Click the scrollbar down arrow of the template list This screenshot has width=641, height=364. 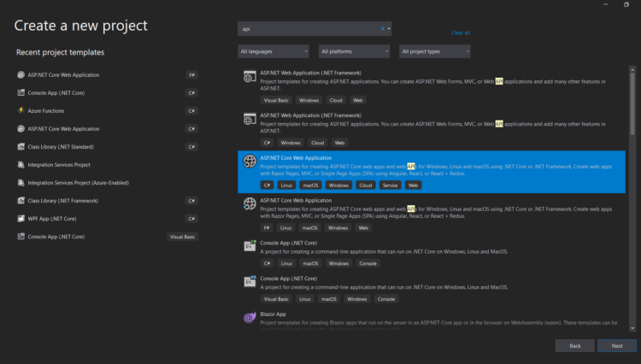point(632,328)
